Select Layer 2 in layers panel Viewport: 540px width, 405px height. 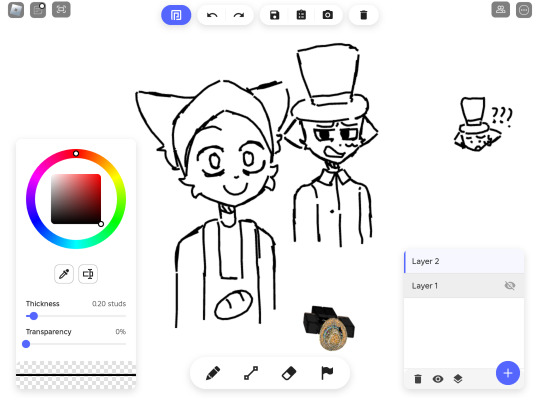click(x=464, y=261)
